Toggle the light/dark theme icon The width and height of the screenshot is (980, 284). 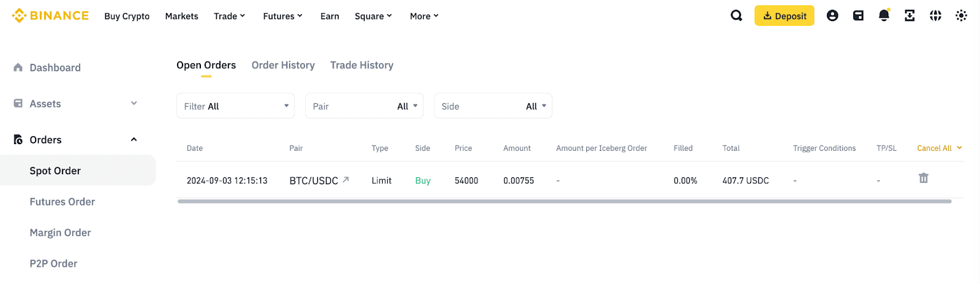tap(961, 16)
